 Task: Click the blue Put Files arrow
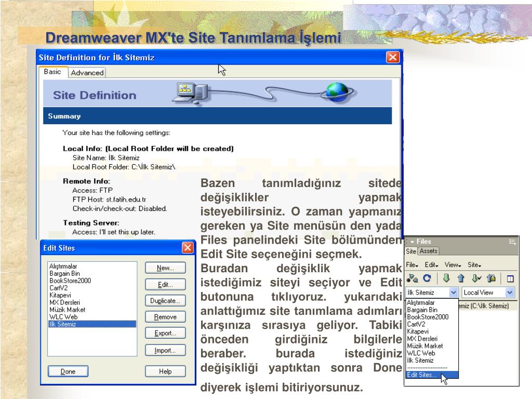coord(461,278)
